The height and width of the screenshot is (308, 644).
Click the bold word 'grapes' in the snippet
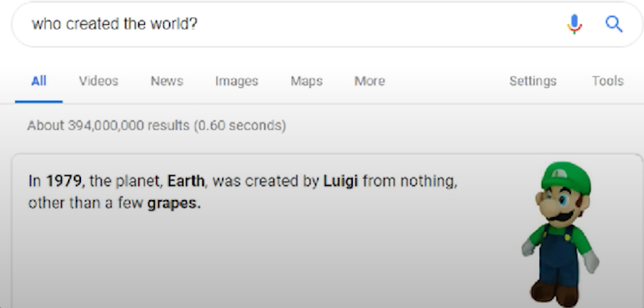click(x=172, y=203)
